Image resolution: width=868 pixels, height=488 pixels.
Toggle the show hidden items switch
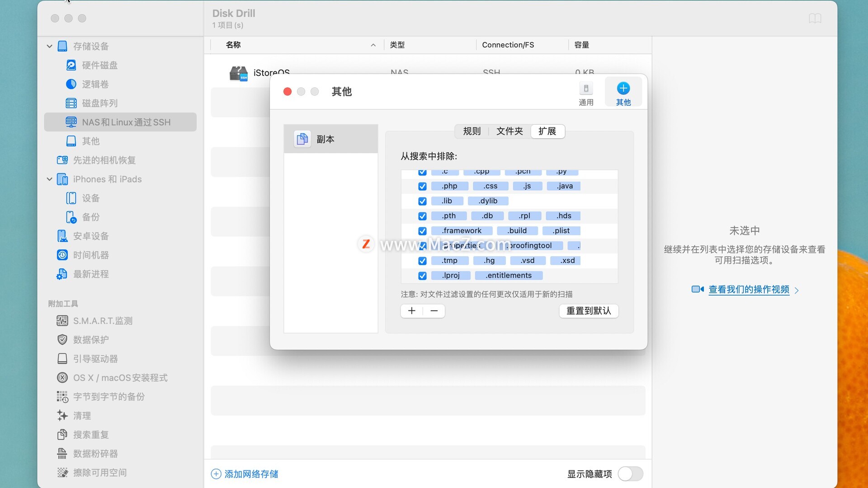pos(630,474)
